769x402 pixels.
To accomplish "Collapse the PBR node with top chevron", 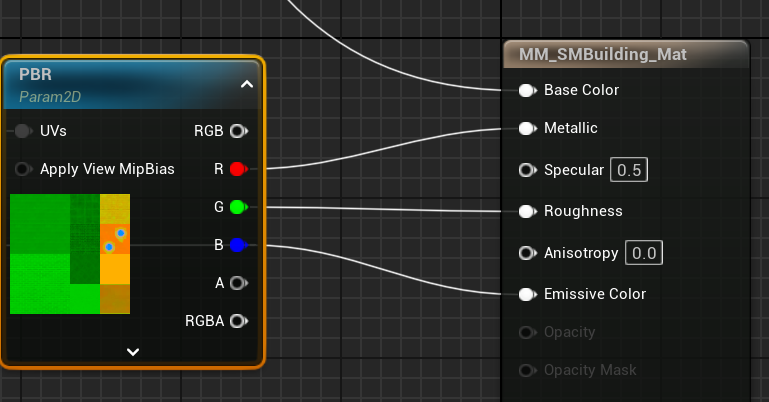I will click(x=247, y=84).
